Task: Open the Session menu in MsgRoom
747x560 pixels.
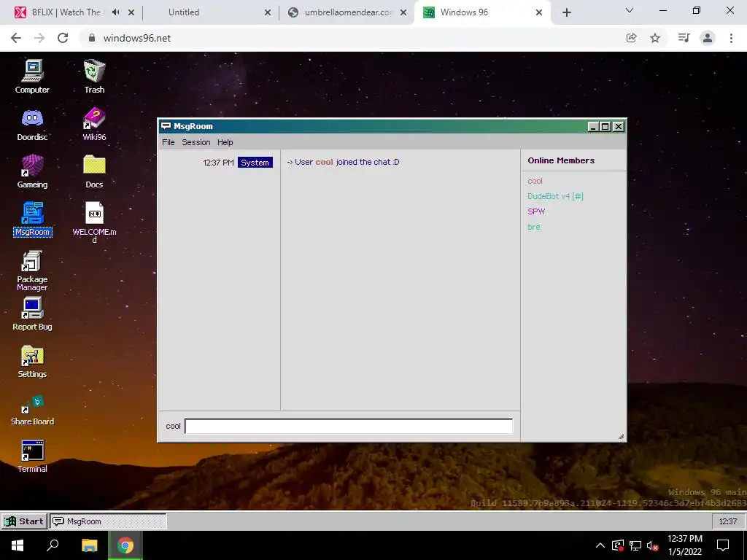Action: [196, 142]
